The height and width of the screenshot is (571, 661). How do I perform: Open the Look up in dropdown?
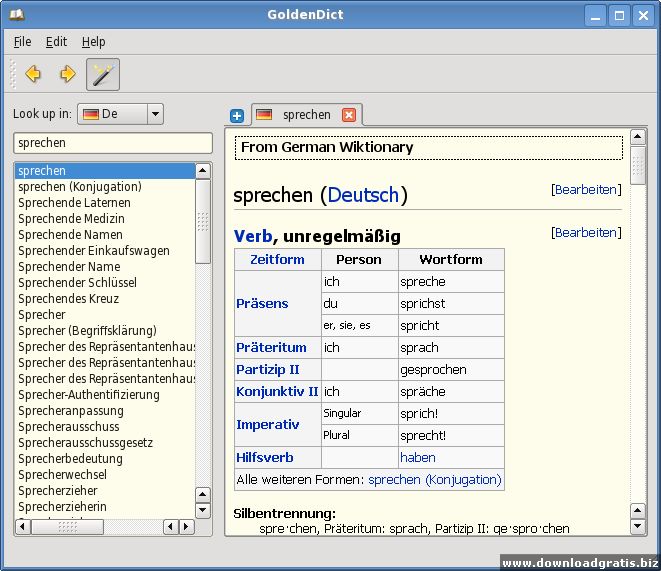(120, 114)
